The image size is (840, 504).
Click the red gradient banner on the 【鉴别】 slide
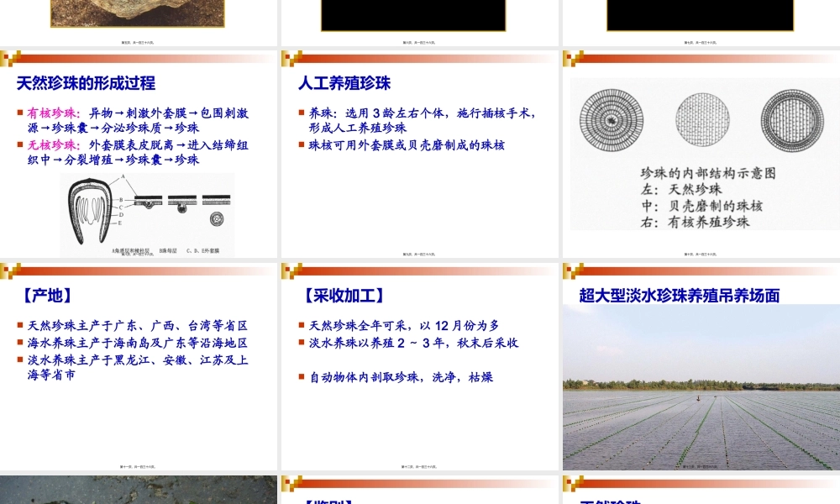(x=420, y=483)
